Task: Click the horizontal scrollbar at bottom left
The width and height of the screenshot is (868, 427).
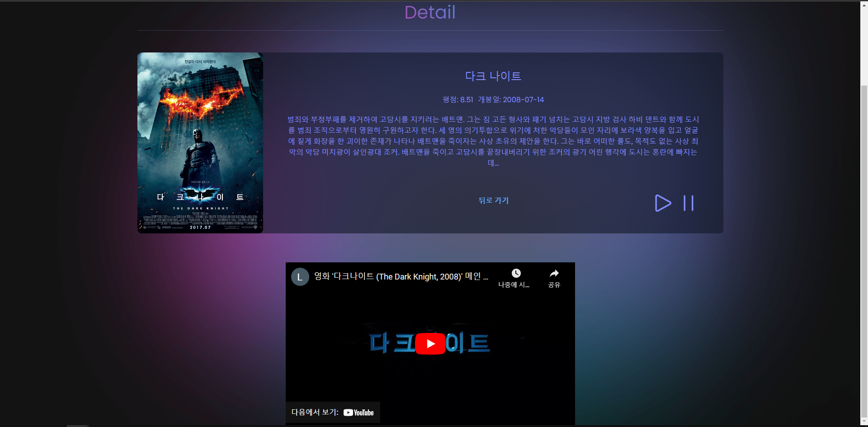Action: [77, 425]
